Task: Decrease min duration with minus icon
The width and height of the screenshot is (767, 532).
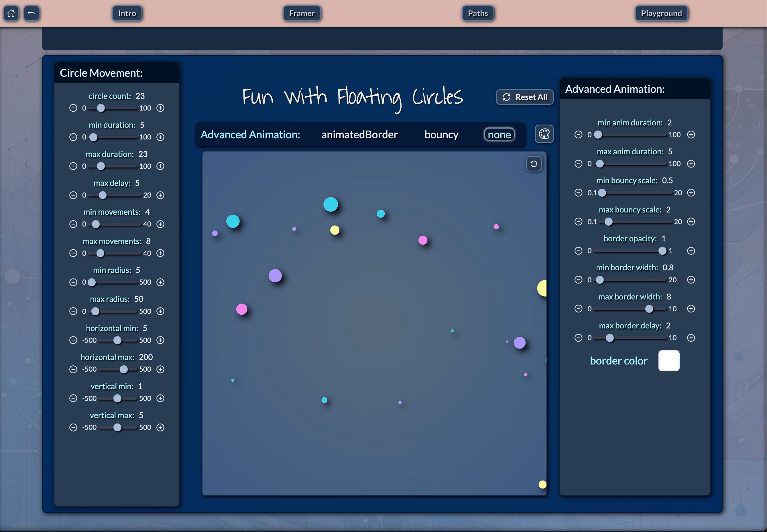Action: tap(73, 137)
